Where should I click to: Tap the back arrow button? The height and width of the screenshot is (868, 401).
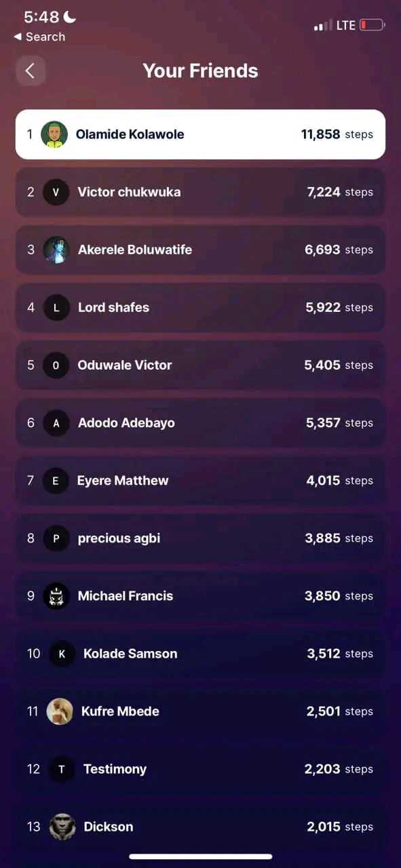point(30,71)
